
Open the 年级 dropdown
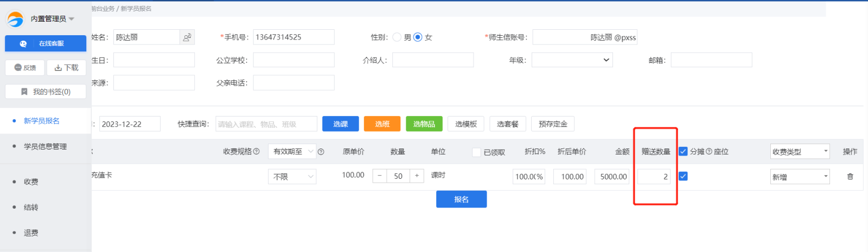[x=572, y=60]
